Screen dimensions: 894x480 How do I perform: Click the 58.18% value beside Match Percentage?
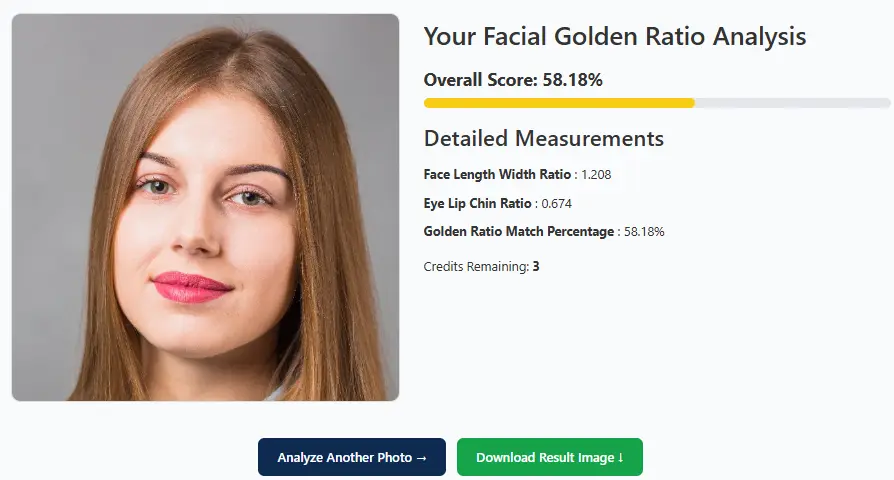click(x=644, y=232)
